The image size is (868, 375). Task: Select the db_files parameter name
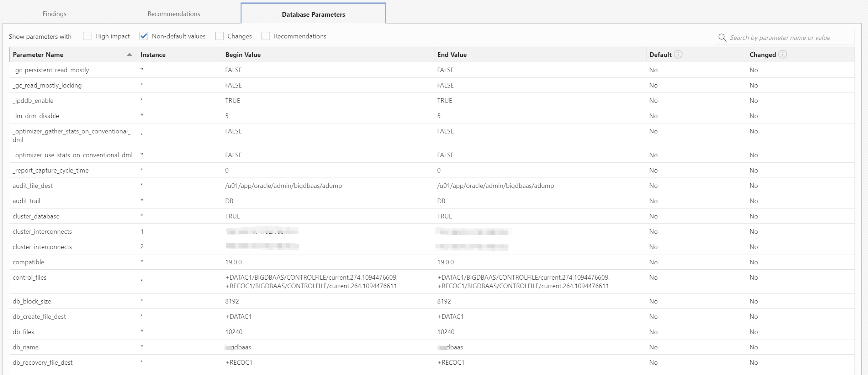[x=23, y=332]
